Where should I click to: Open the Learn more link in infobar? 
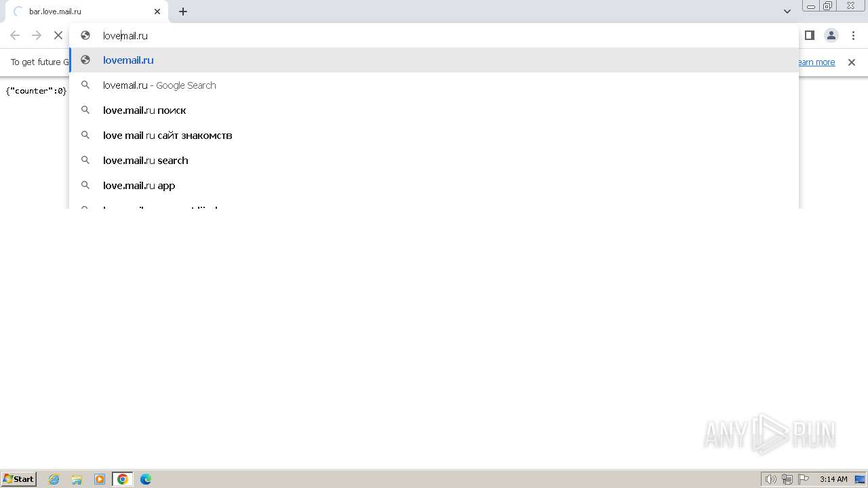point(816,62)
